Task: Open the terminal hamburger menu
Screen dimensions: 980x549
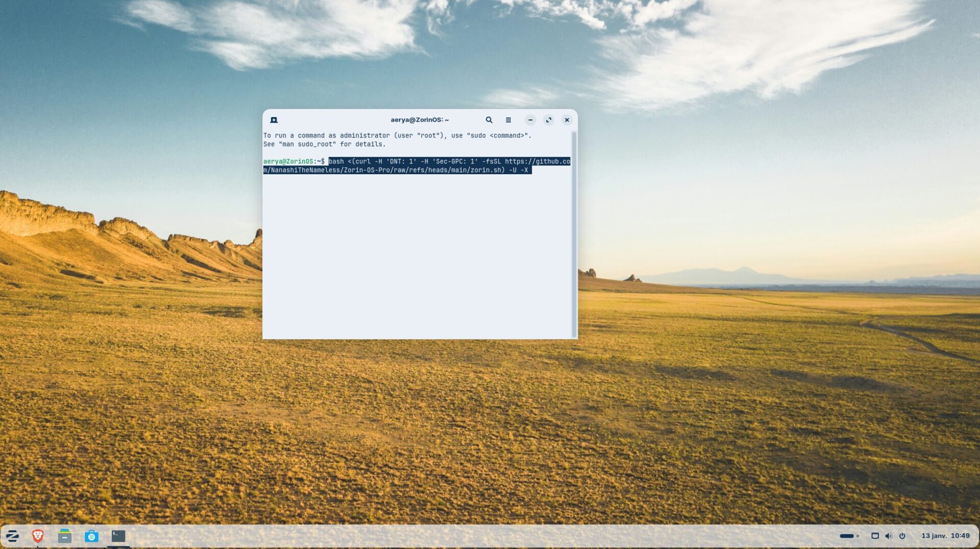Action: 508,120
